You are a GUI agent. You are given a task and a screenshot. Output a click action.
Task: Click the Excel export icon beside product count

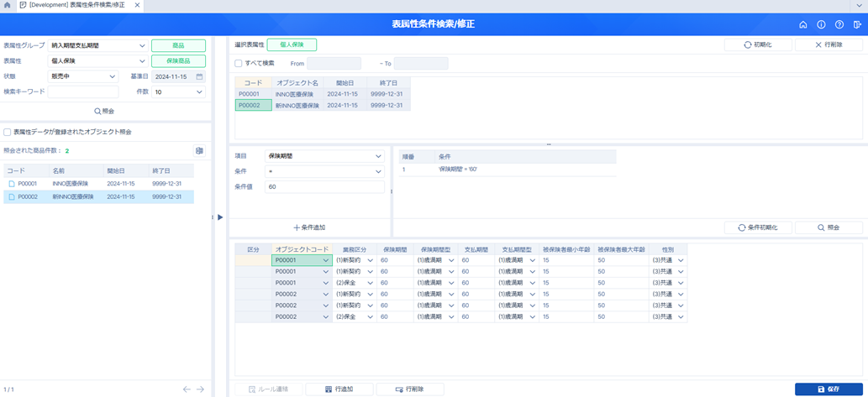click(199, 151)
